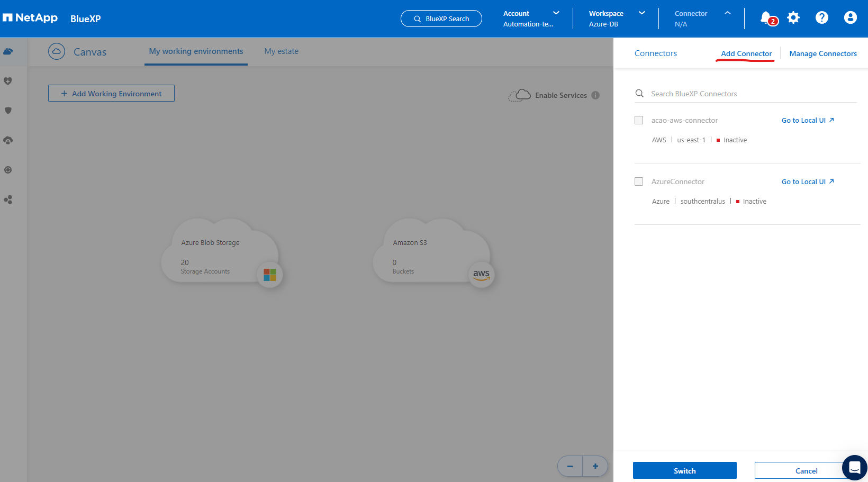Click the Enable Services info icon
Image resolution: width=868 pixels, height=482 pixels.
point(595,95)
